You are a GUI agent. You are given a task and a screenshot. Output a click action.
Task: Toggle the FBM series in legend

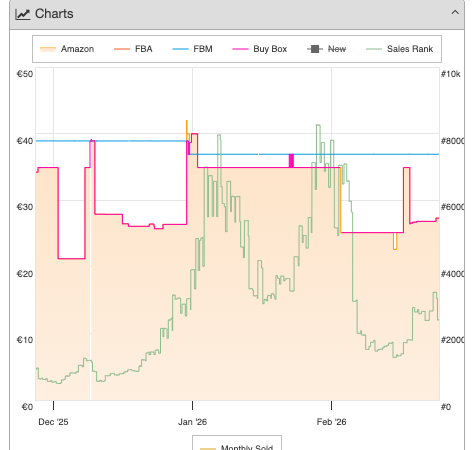pos(192,49)
